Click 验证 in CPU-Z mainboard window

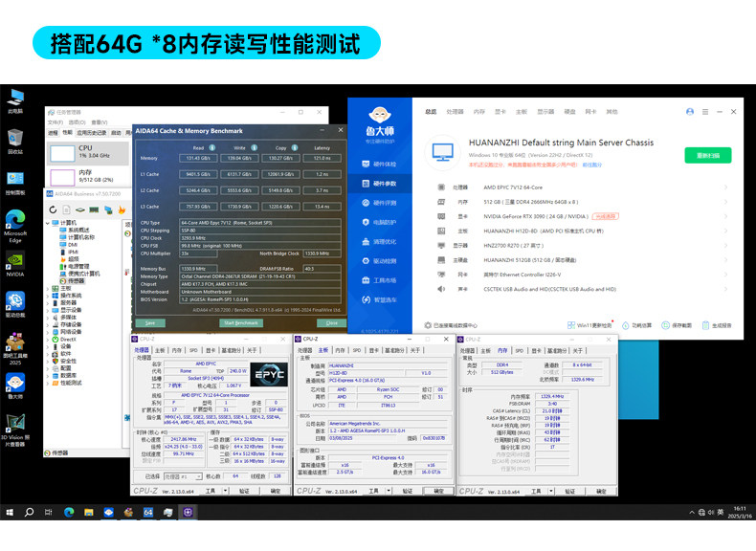pos(408,491)
